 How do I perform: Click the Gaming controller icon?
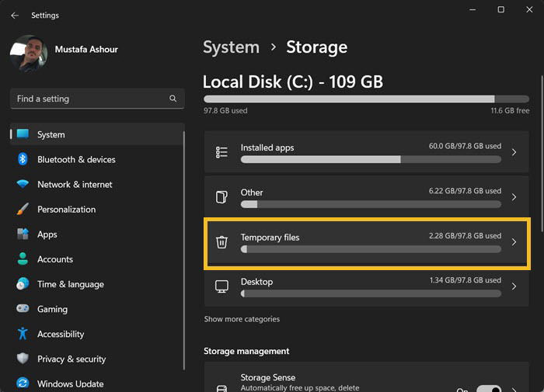point(23,308)
